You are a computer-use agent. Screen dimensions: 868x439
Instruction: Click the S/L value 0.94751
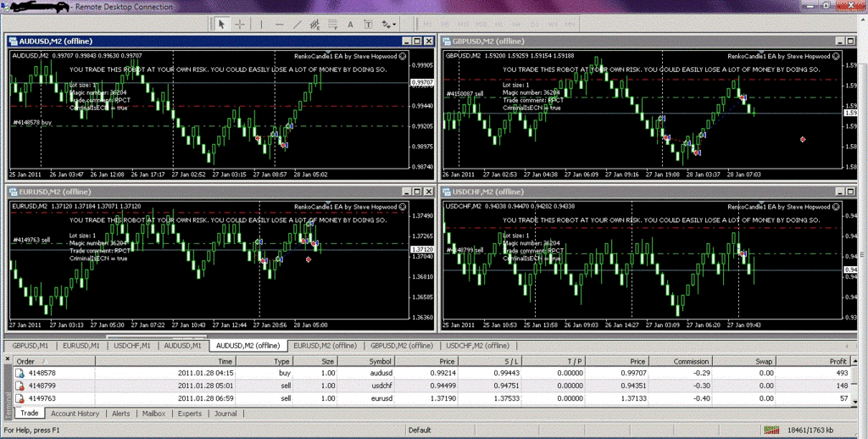click(x=505, y=386)
